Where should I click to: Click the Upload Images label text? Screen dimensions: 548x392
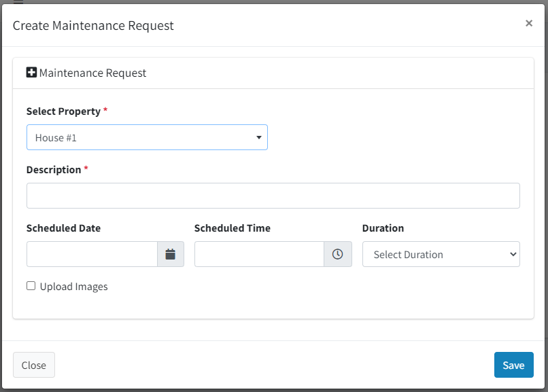(x=73, y=287)
